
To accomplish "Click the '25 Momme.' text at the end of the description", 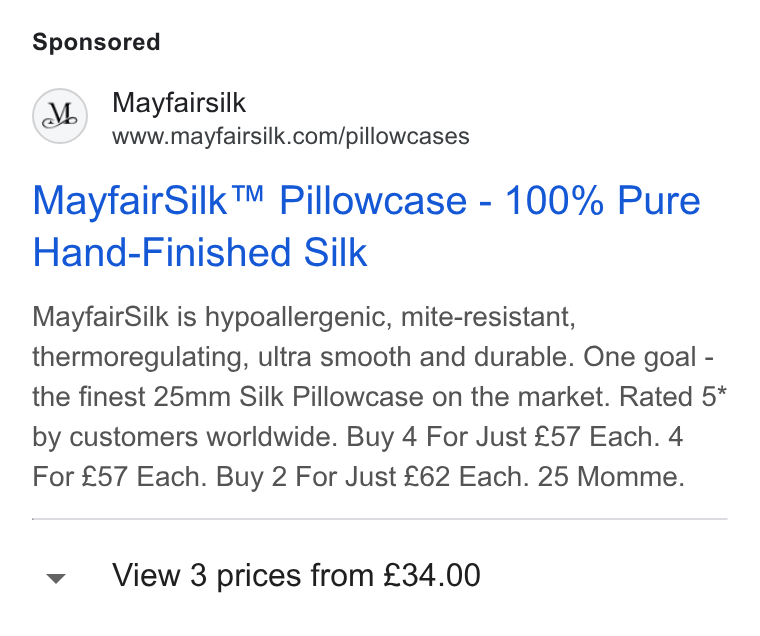I will point(611,477).
